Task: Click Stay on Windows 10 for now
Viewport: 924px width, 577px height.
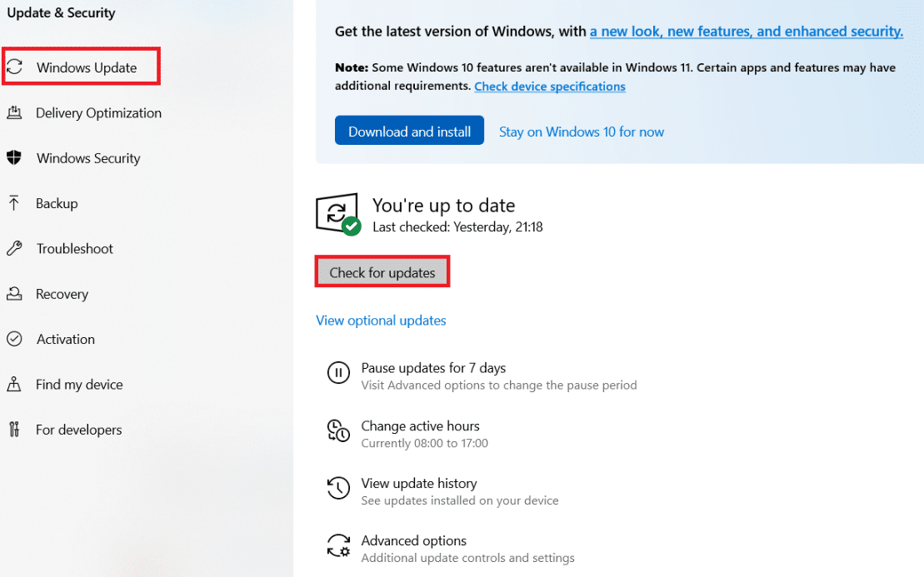Action: 581,131
